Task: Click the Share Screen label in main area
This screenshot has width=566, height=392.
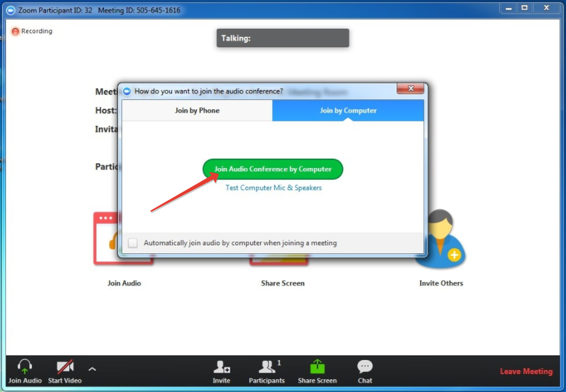Action: pyautogui.click(x=283, y=283)
